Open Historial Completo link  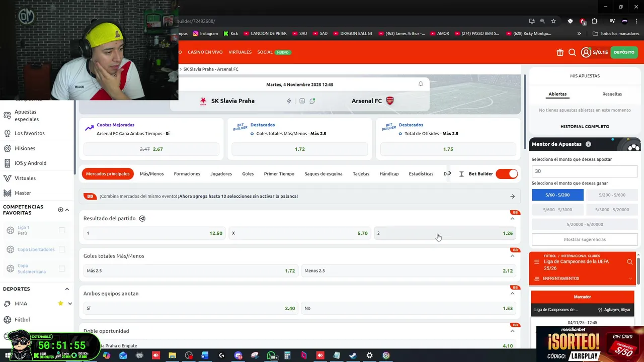click(x=585, y=127)
